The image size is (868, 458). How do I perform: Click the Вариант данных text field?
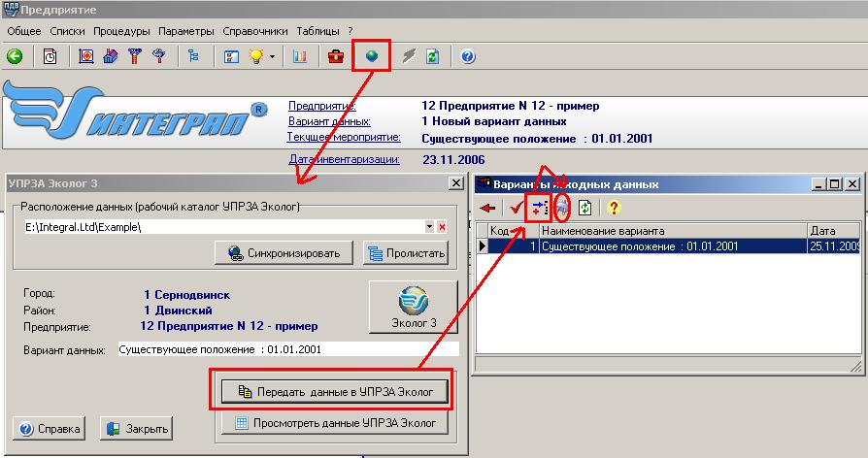pos(286,348)
